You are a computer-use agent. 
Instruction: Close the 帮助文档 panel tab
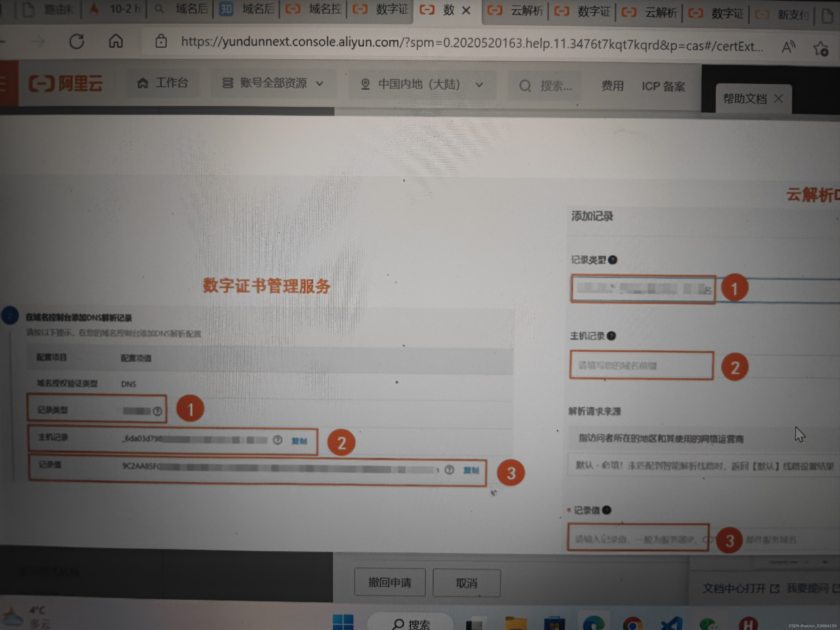[x=779, y=99]
